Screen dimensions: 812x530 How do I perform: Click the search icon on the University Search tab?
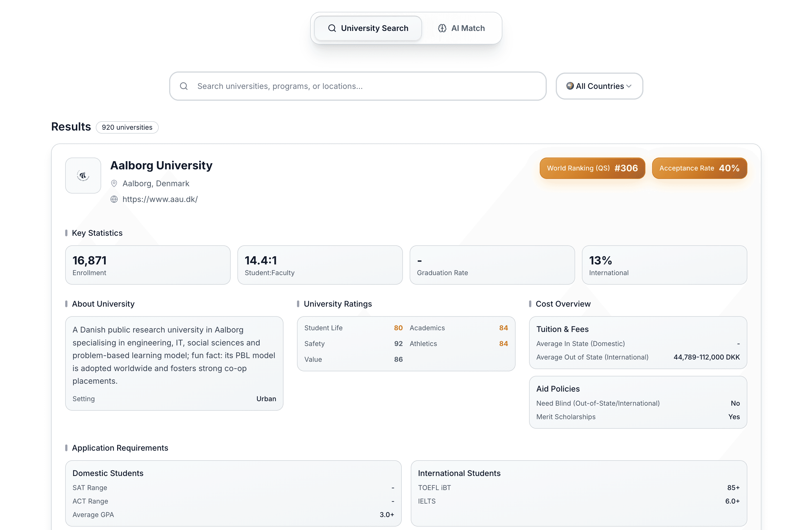332,28
